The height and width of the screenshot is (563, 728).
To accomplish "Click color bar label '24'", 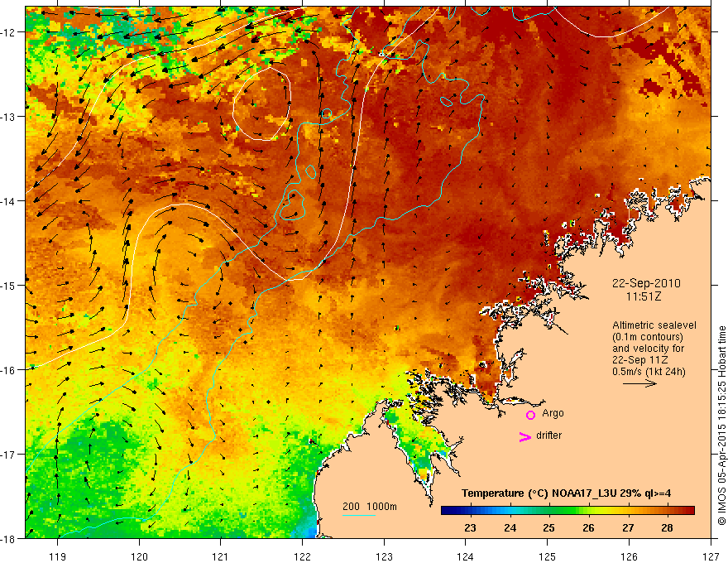I will pyautogui.click(x=510, y=527).
